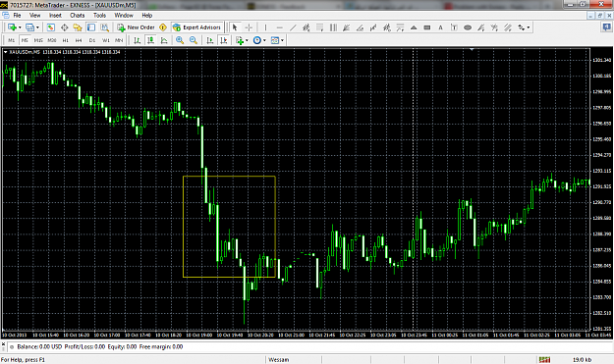Switch chart to M15 timeframe
Viewport: 614px width, 364px height.
(x=38, y=40)
